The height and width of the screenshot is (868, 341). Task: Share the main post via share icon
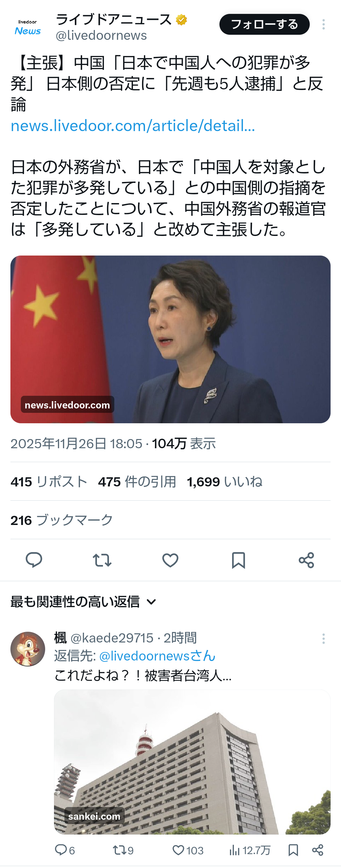click(306, 560)
